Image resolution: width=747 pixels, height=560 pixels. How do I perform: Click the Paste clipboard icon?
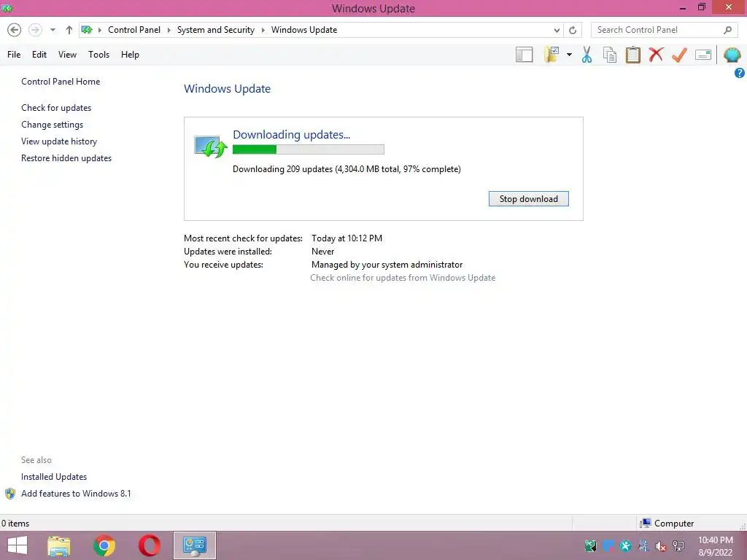[x=632, y=55]
